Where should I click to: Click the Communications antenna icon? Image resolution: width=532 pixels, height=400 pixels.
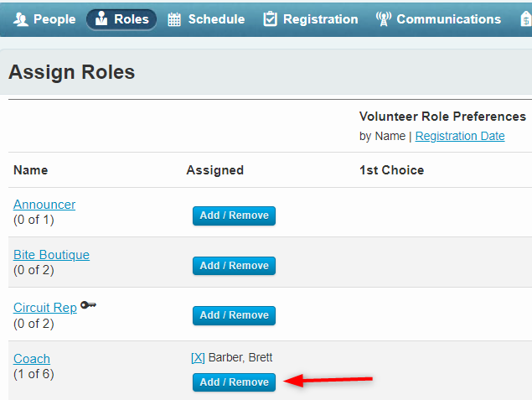(384, 18)
